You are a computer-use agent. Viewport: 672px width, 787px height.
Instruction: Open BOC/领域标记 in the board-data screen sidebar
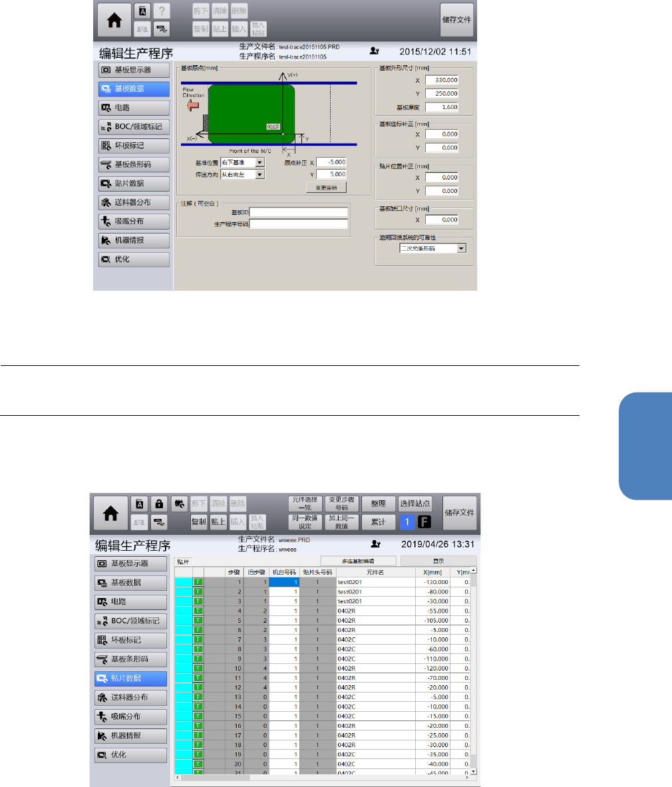(x=134, y=127)
